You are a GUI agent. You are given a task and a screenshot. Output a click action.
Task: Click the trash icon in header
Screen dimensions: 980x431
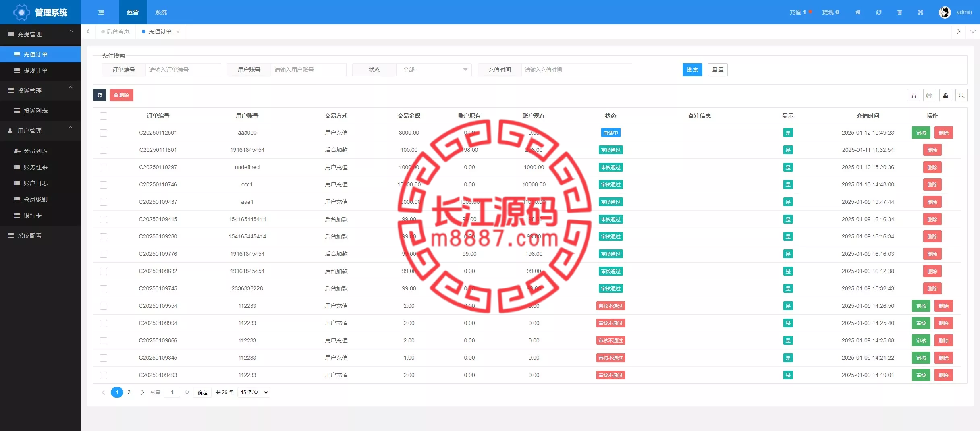pos(899,12)
